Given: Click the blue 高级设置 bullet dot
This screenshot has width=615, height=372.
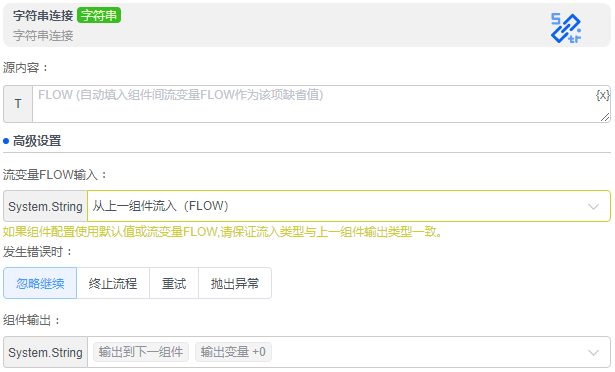Looking at the screenshot, I should [x=6, y=141].
